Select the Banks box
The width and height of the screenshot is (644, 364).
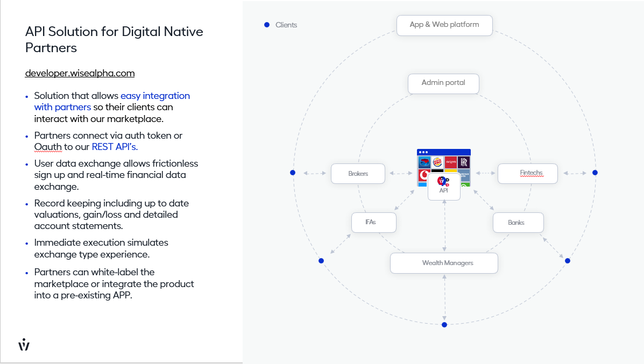coord(518,223)
